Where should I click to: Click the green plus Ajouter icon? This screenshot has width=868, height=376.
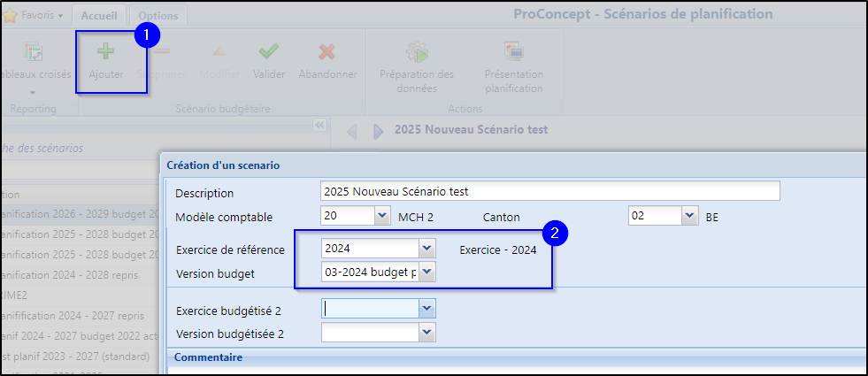click(105, 52)
